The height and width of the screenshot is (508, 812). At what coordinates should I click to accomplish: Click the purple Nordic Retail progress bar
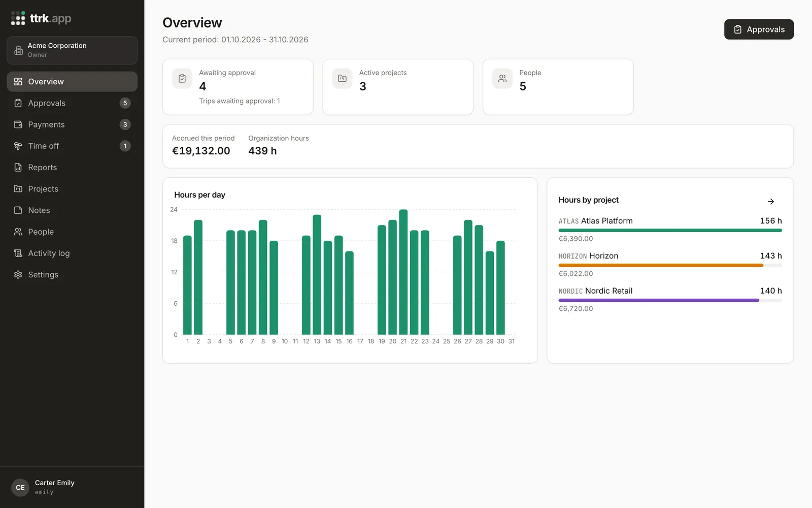tap(659, 300)
